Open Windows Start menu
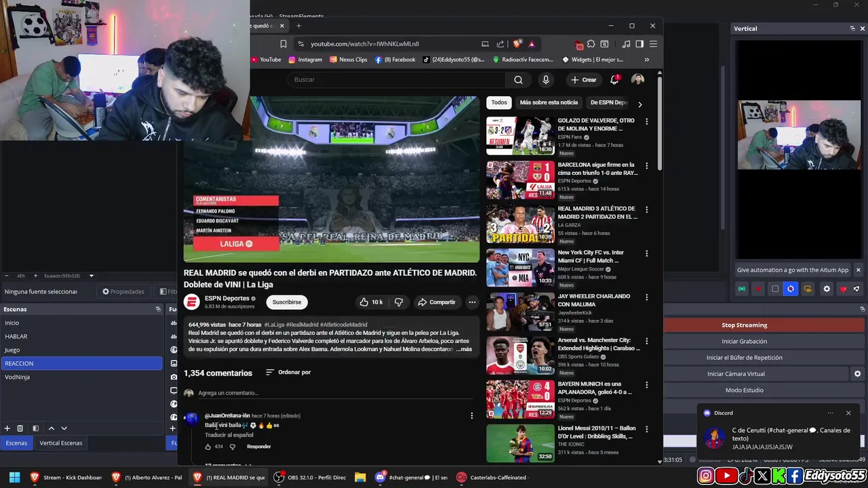This screenshot has width=868, height=488. (14, 477)
